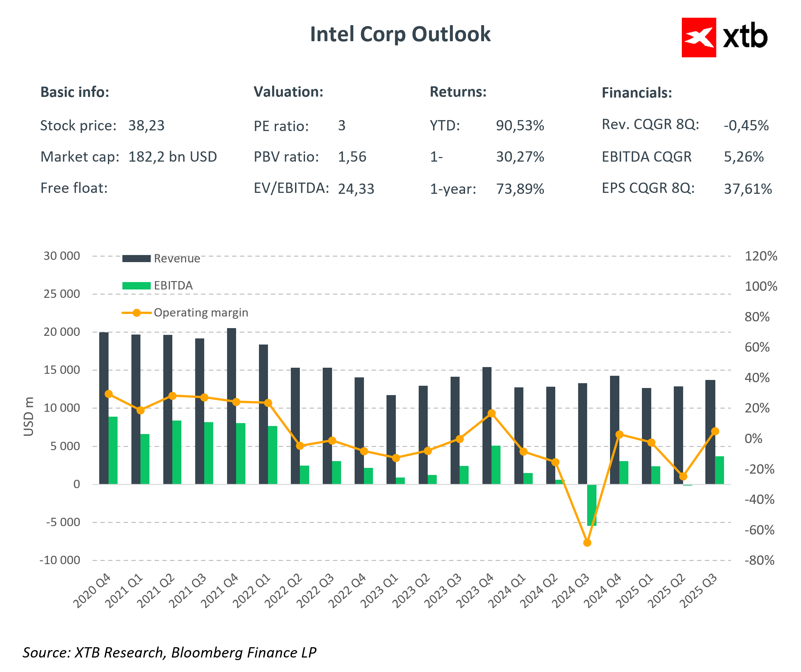Click the EPS CQGR 8Q value 37,61%

(748, 189)
